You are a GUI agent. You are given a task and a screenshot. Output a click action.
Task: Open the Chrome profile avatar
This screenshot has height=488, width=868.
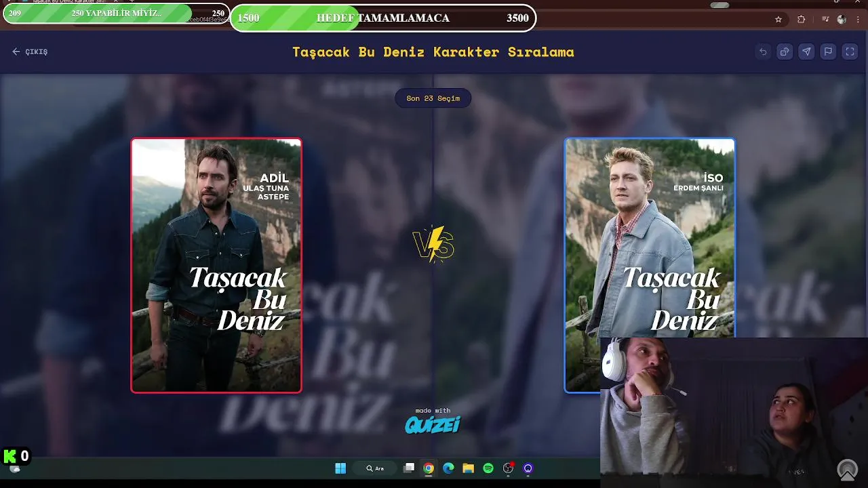coord(842,20)
